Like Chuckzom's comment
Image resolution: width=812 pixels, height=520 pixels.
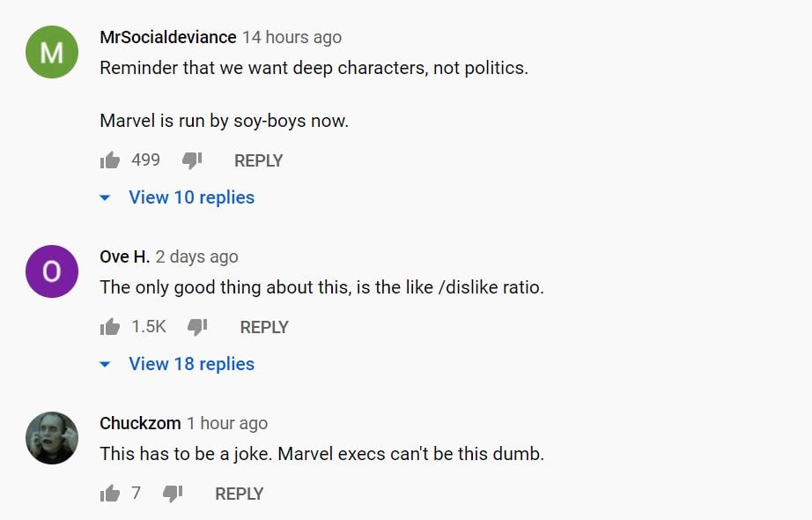(110, 494)
